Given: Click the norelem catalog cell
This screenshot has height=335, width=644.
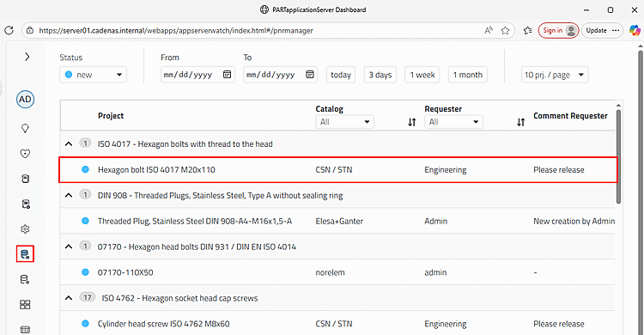Looking at the screenshot, I should [331, 272].
